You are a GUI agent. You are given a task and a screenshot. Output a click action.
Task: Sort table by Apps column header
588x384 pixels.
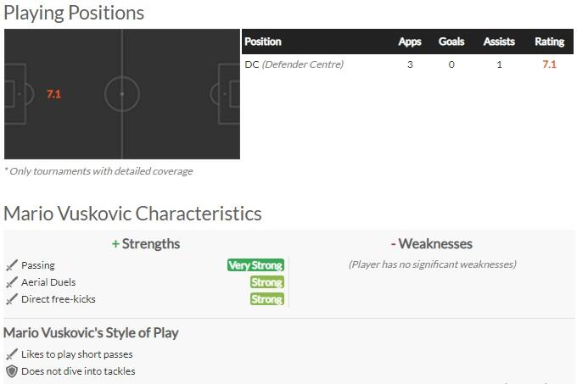pyautogui.click(x=410, y=42)
